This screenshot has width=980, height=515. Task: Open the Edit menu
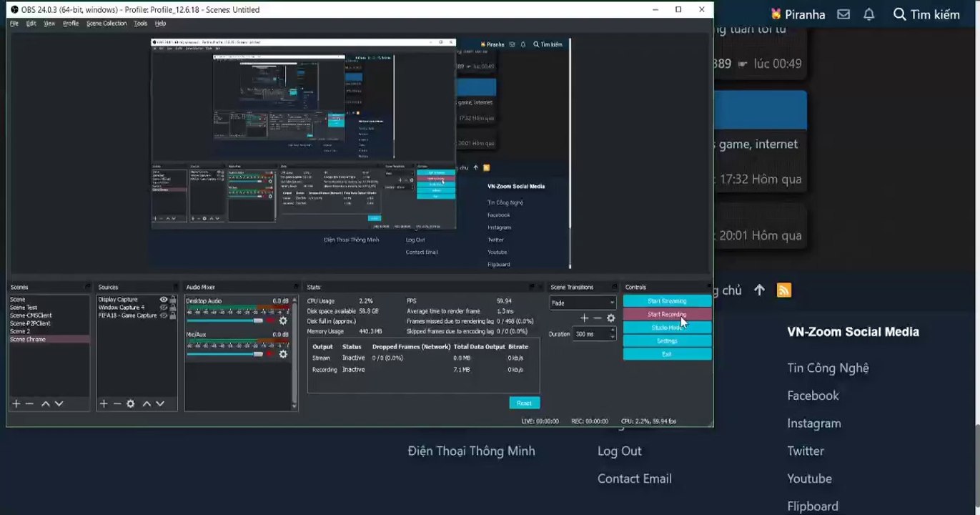point(31,24)
